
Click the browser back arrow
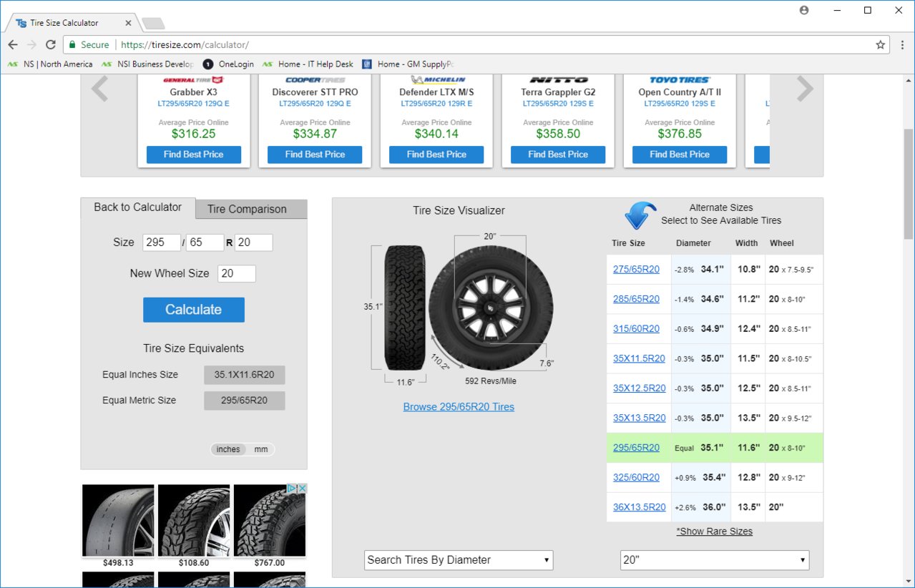click(13, 44)
